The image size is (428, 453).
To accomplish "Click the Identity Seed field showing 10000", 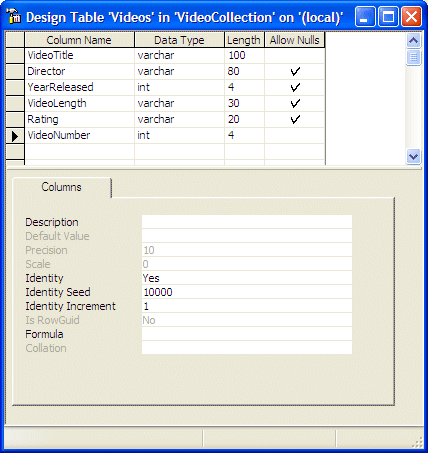I will (247, 292).
